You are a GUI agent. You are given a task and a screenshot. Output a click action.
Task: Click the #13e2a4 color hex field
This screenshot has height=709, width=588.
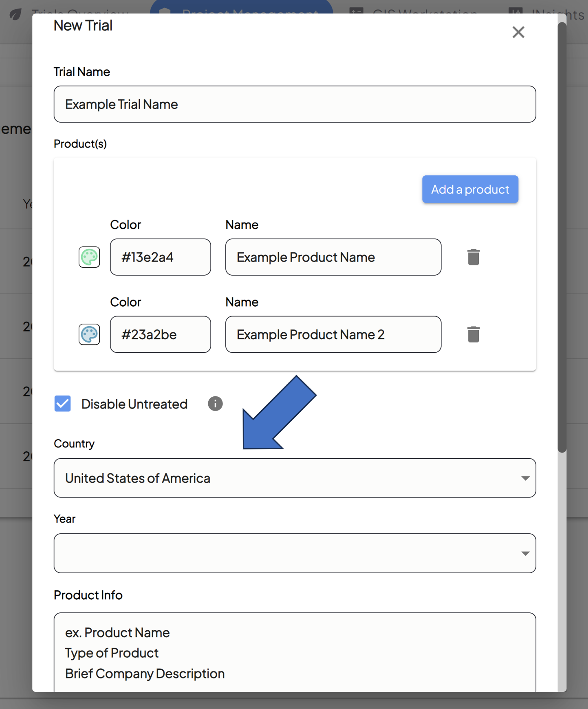160,257
